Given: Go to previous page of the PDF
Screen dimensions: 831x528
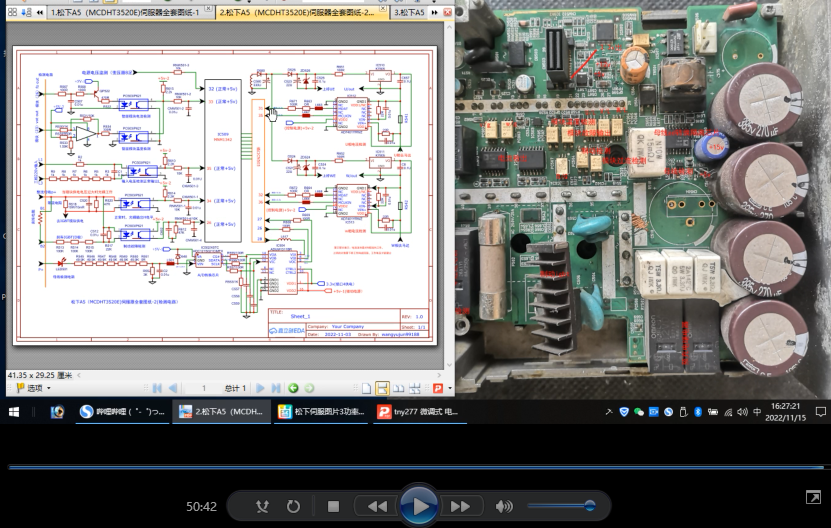Looking at the screenshot, I should point(173,388).
